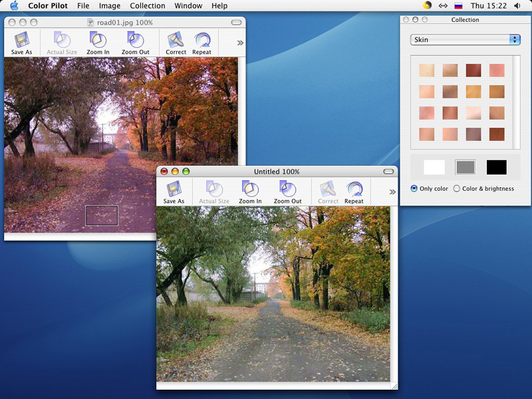
Task: Expand toolbar overflow chevron in road01.jpg window
Action: coord(240,43)
